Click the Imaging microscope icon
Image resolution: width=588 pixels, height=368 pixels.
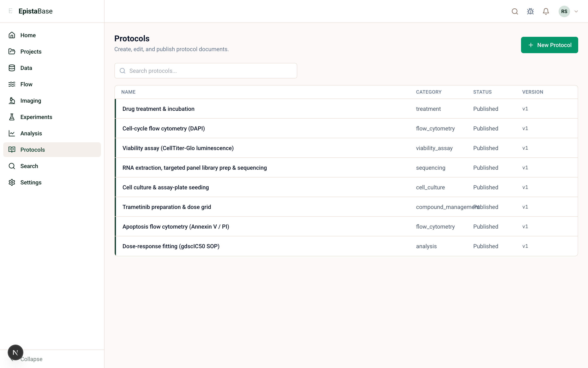[12, 101]
